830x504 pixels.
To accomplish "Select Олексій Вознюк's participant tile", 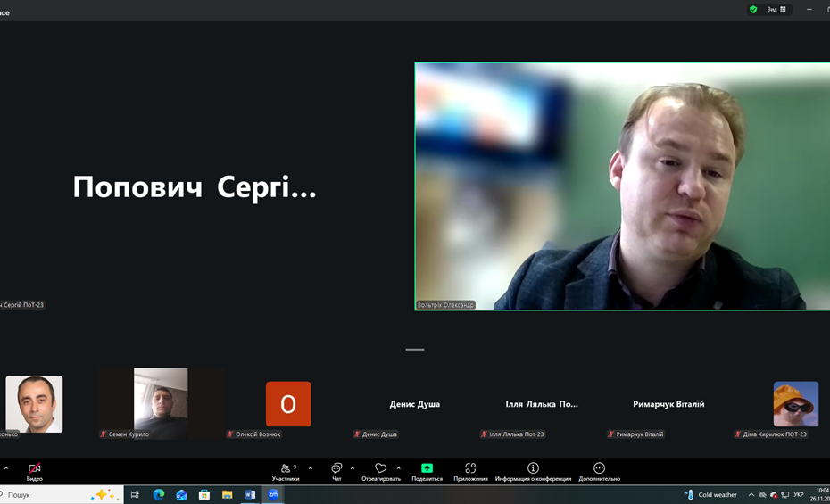I will (288, 404).
